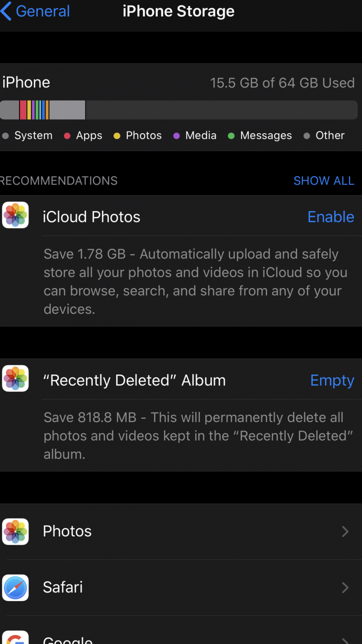Screen dimensions: 362x644
Task: Tap the Recently Deleted album Photos icon
Action: 15,378
